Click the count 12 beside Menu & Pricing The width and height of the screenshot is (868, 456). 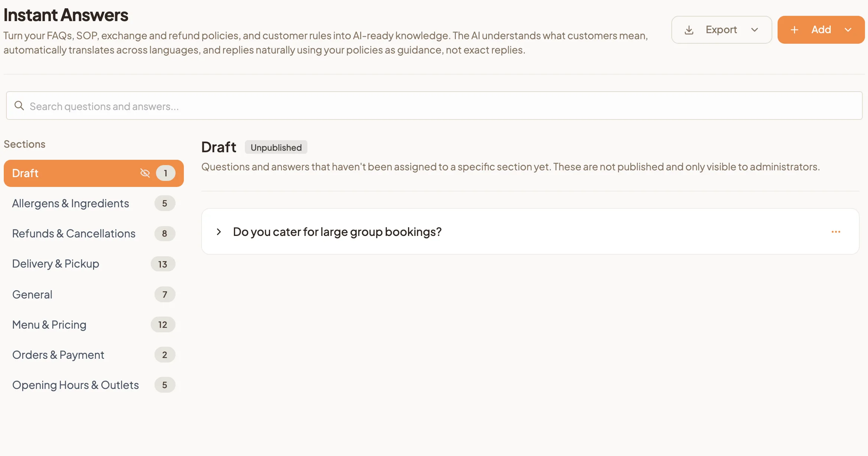[x=163, y=324]
